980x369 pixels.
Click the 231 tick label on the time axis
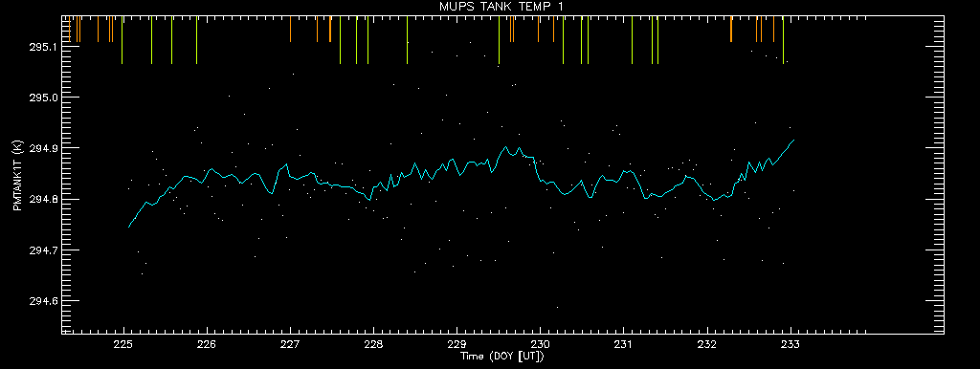point(624,346)
